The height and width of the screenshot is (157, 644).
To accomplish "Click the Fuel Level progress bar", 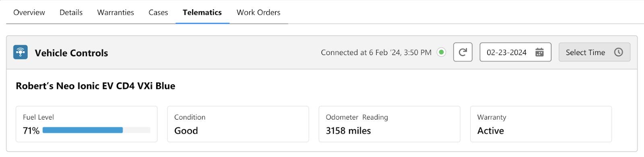I will click(96, 130).
